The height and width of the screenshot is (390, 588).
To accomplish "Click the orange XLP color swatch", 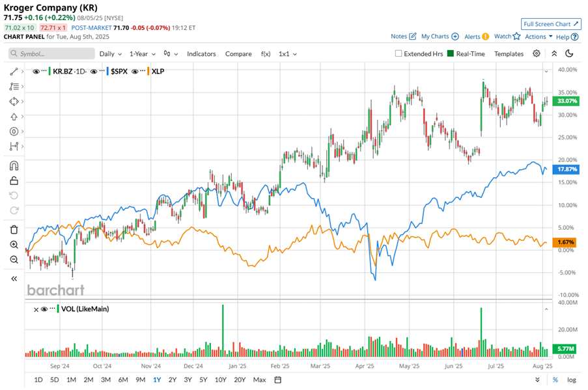I will (148, 71).
